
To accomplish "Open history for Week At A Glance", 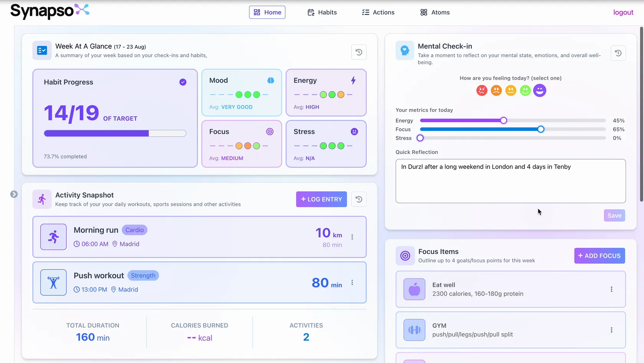I will coord(359,52).
